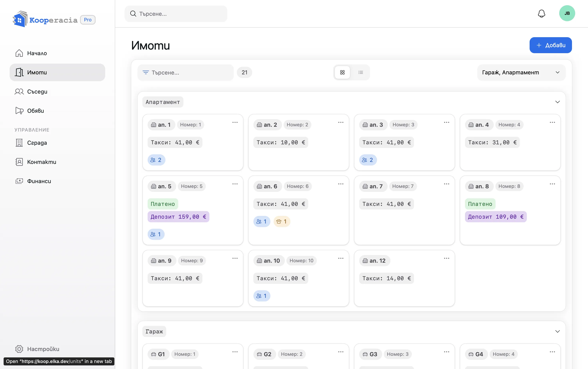This screenshot has height=369, width=588.
Task: Click Платено tag on ап. 5
Action: [163, 204]
